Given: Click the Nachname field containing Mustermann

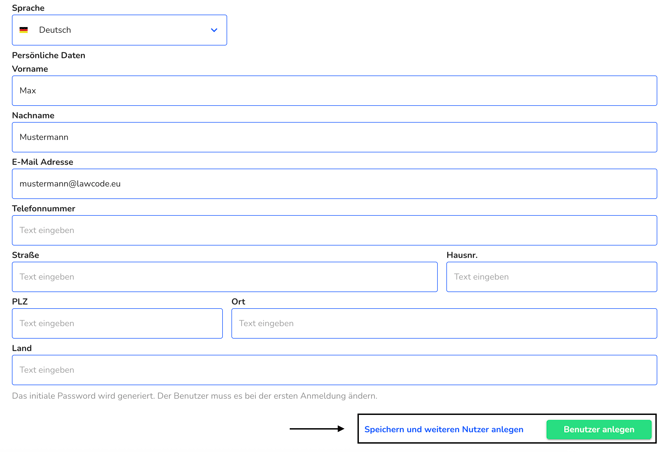Looking at the screenshot, I should point(334,137).
